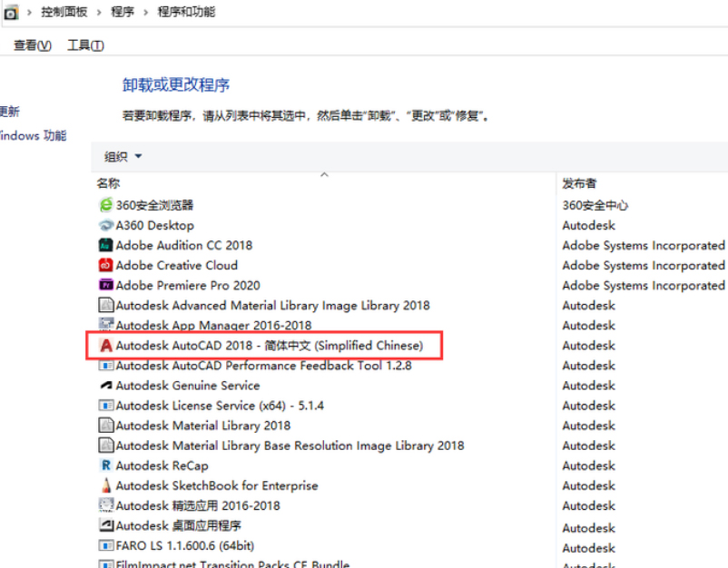This screenshot has width=728, height=568.
Task: Click the sort arrow above the 名称 column
Action: tap(324, 174)
